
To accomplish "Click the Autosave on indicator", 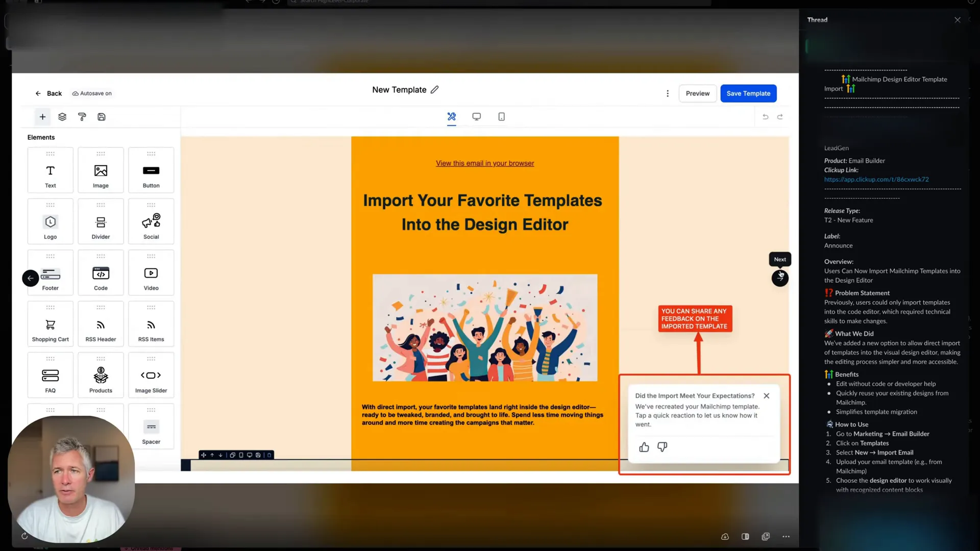I will (92, 93).
